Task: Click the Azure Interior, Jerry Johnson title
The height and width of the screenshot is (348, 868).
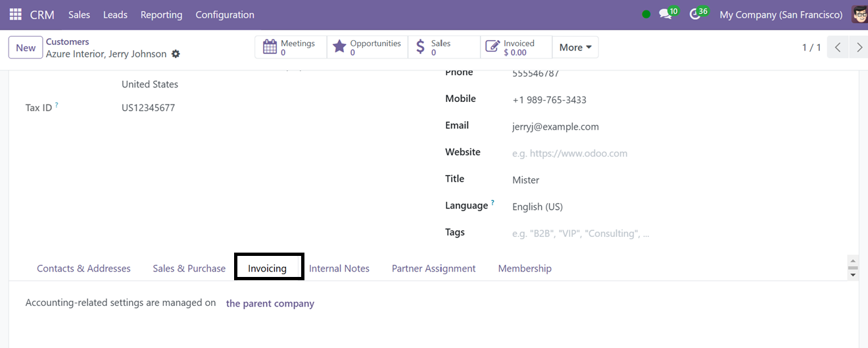Action: (106, 54)
